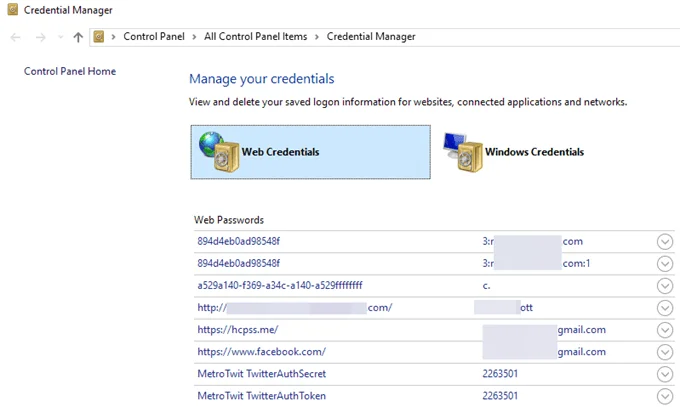Select the Web Credentials tab
The image size is (680, 407).
click(x=280, y=152)
